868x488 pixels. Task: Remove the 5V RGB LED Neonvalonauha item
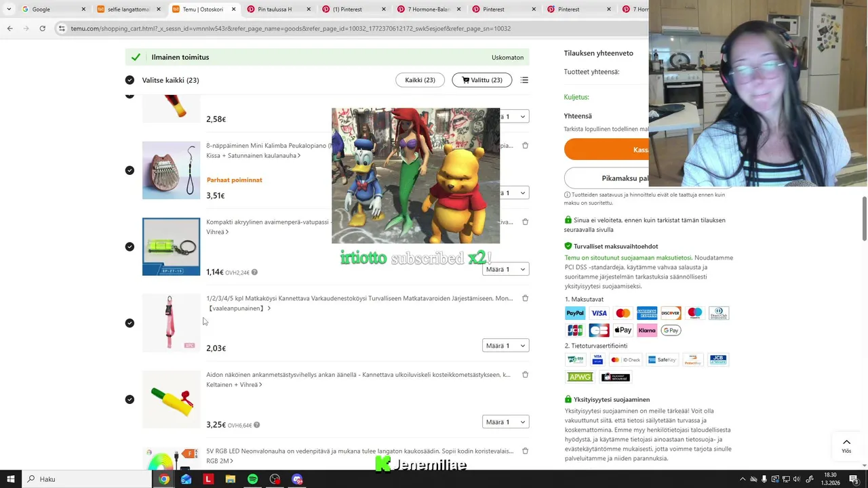click(525, 451)
